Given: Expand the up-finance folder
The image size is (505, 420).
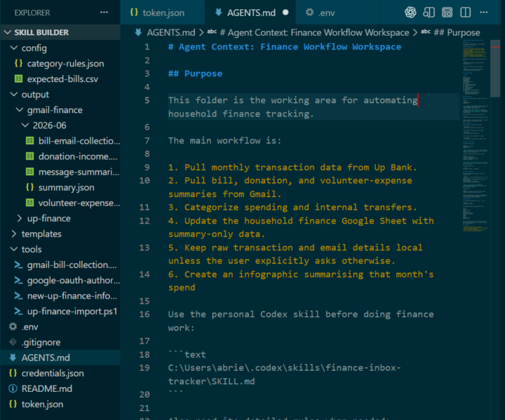Looking at the screenshot, I should pos(20,218).
